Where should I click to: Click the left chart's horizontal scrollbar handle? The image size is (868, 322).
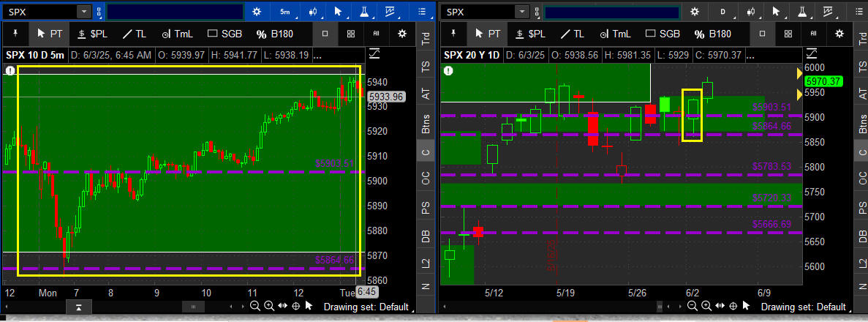point(193,306)
